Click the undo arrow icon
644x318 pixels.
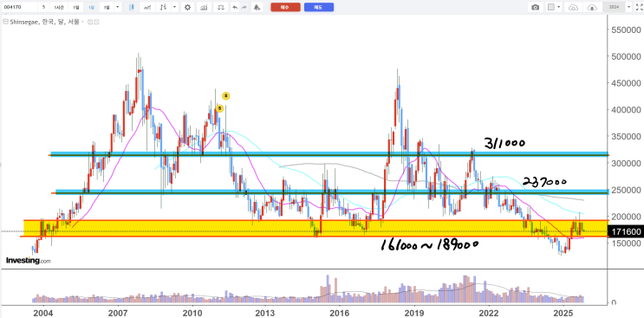[x=235, y=7]
